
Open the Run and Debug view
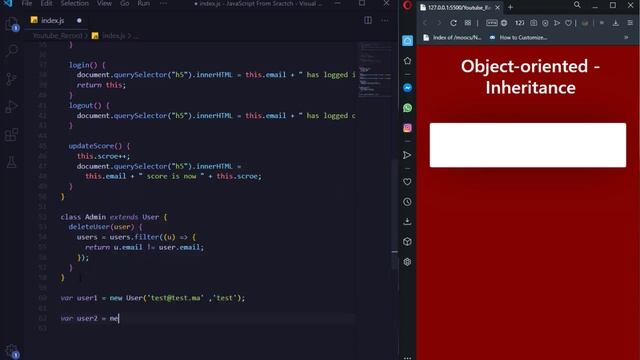coord(11,107)
